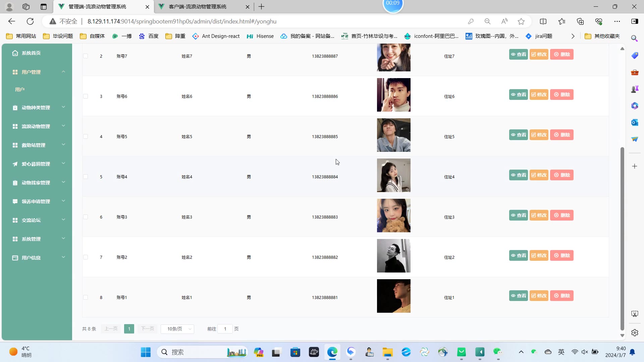Click the page vertical scrollbar thumb

tap(622, 239)
